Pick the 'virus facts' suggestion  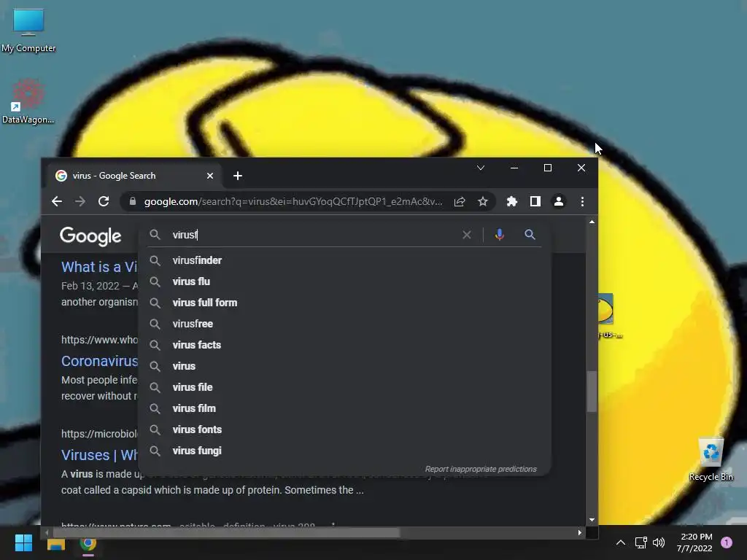345,345
